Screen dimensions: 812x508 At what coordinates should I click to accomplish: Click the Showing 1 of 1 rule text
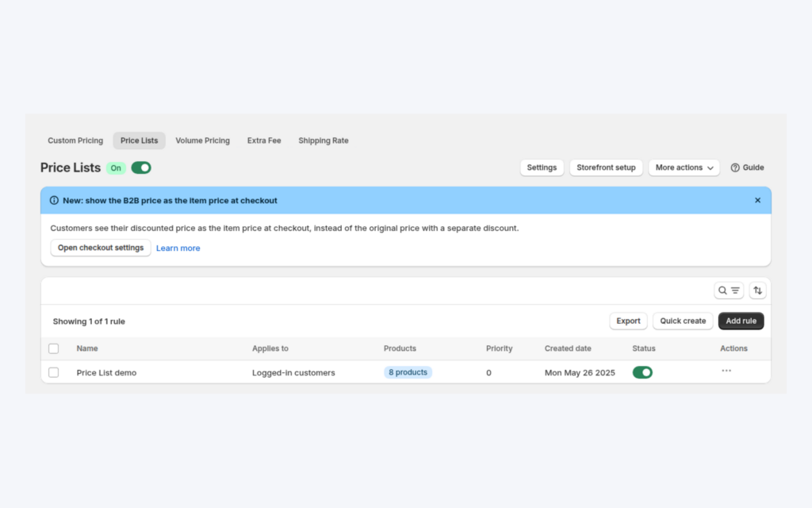89,321
